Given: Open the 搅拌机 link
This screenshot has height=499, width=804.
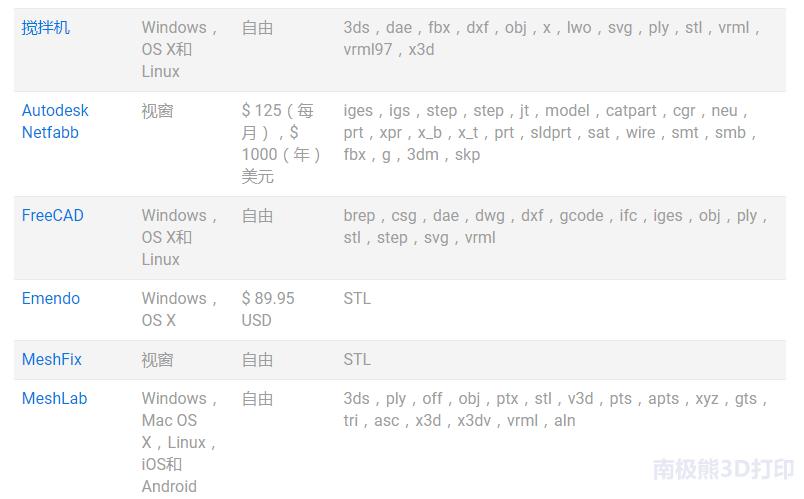Looking at the screenshot, I should click(46, 28).
